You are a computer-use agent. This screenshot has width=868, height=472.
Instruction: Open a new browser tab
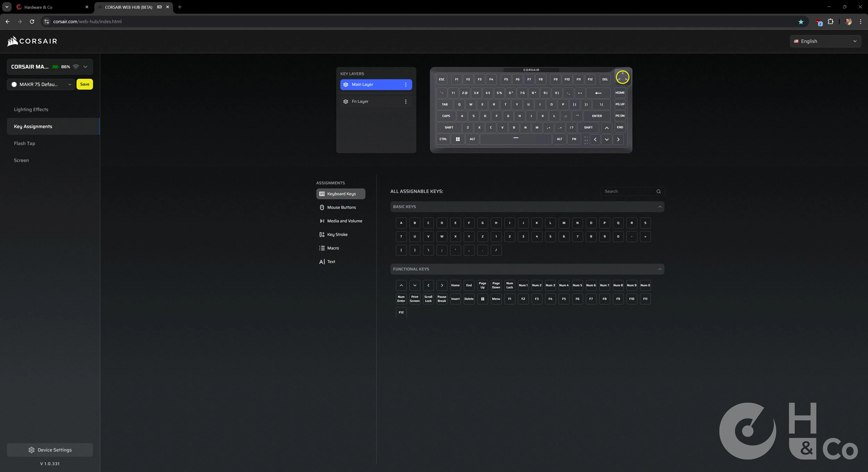180,7
